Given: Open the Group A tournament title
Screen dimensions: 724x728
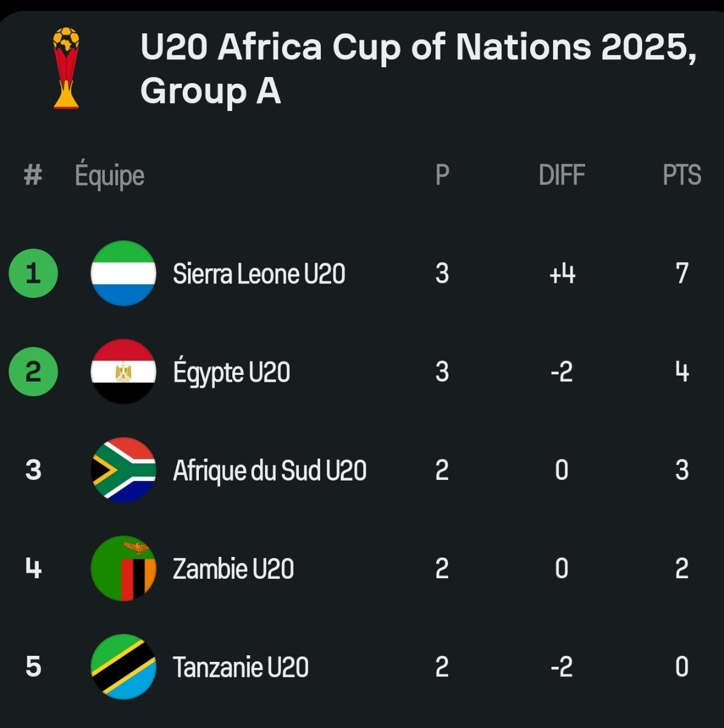Looking at the screenshot, I should 418,69.
